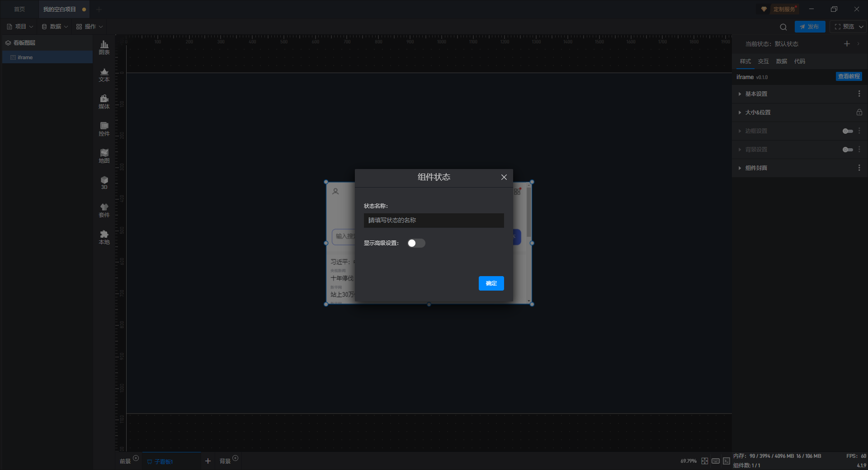Select the 3D components icon
The image size is (868, 470).
click(104, 183)
